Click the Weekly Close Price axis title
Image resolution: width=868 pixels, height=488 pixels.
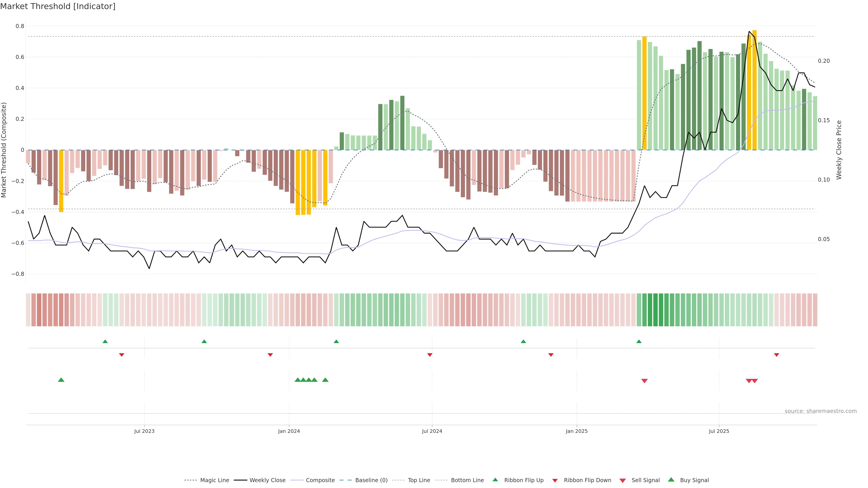point(839,150)
